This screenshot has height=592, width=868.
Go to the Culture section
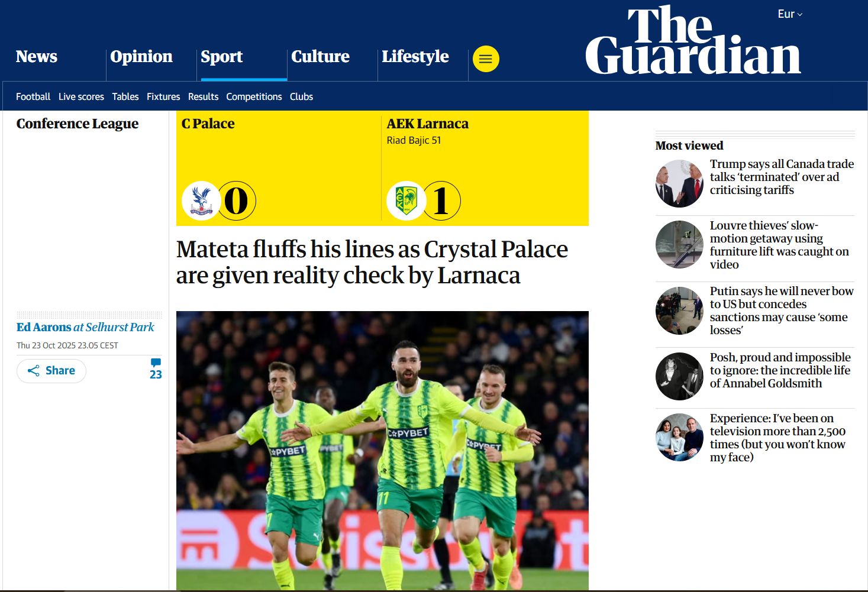(x=320, y=57)
